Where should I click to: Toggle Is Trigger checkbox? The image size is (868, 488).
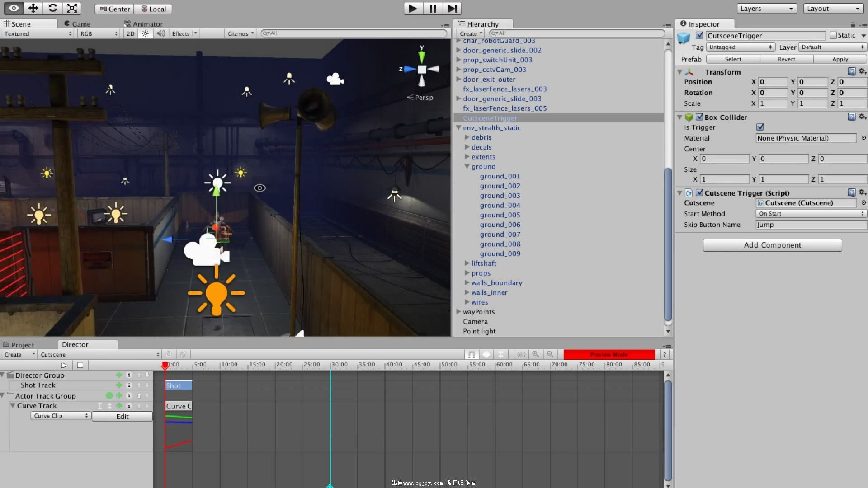[760, 127]
